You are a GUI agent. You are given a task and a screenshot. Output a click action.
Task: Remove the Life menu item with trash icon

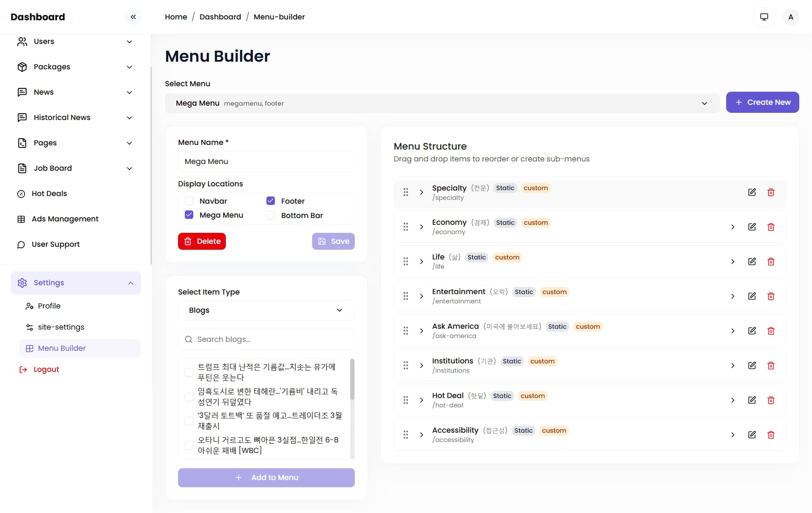771,262
